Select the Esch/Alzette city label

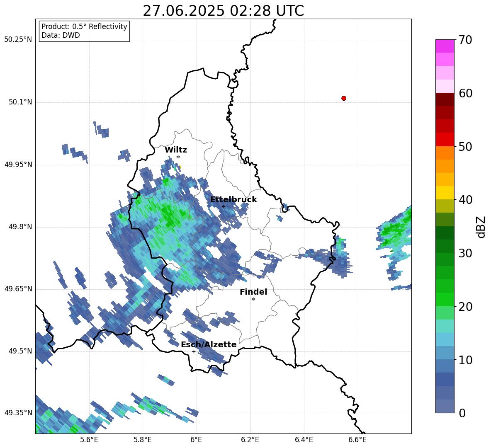pos(209,344)
